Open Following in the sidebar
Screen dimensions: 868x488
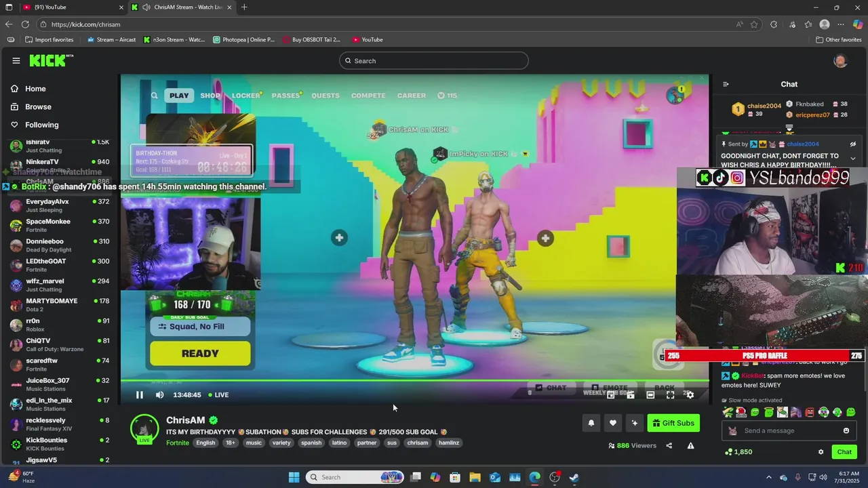point(35,125)
